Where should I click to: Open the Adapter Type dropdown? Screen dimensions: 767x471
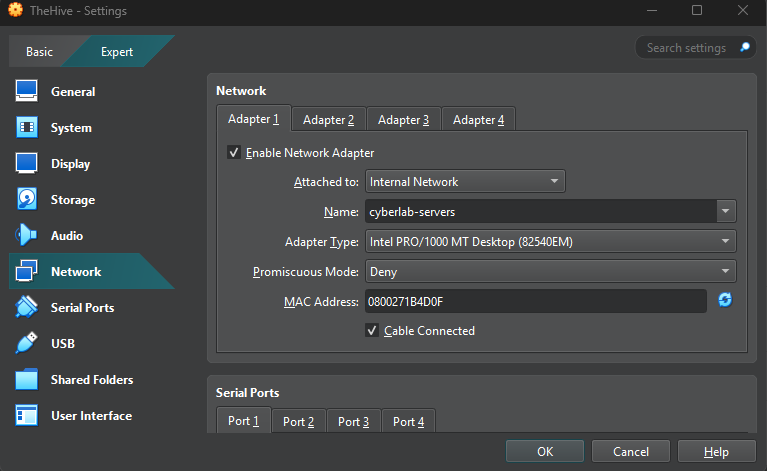pyautogui.click(x=550, y=242)
